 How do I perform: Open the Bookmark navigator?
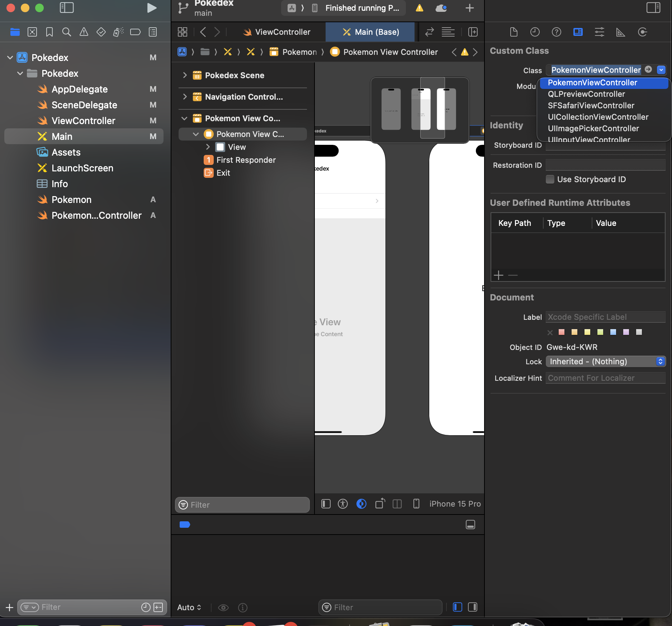(x=49, y=32)
